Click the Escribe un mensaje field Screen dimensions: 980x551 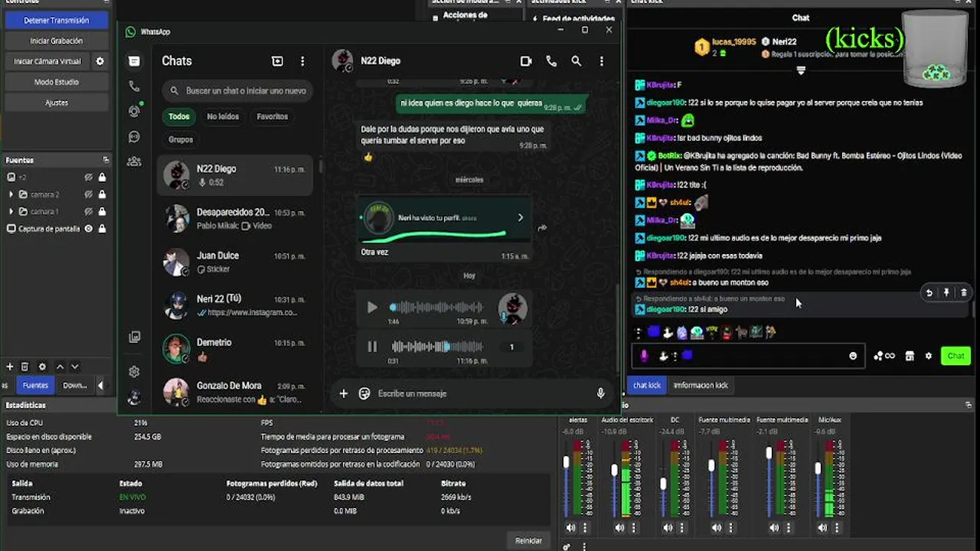pyautogui.click(x=482, y=393)
